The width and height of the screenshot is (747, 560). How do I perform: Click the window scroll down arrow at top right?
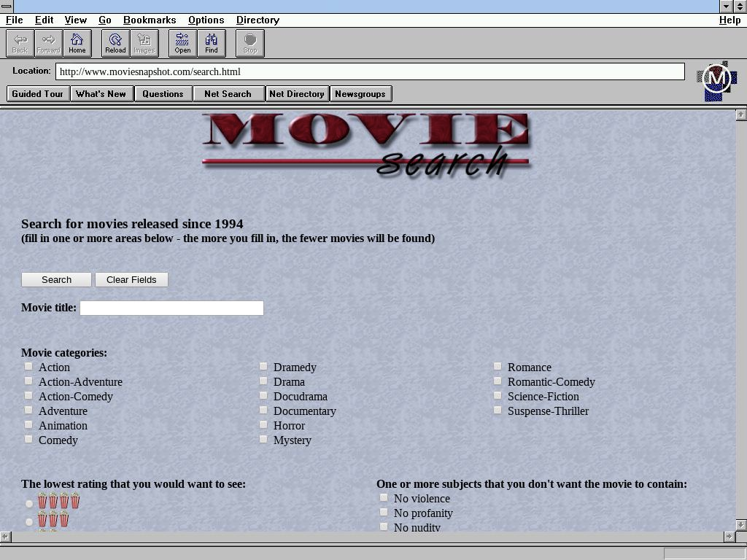tap(726, 6)
